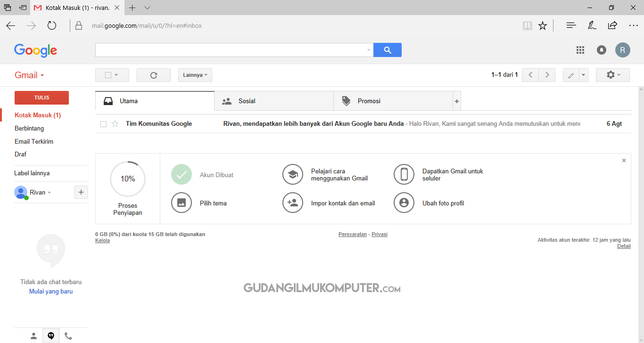Screen dimensions: 644x343
Task: Close the Kotak Masuk browser tab
Action: (x=117, y=8)
